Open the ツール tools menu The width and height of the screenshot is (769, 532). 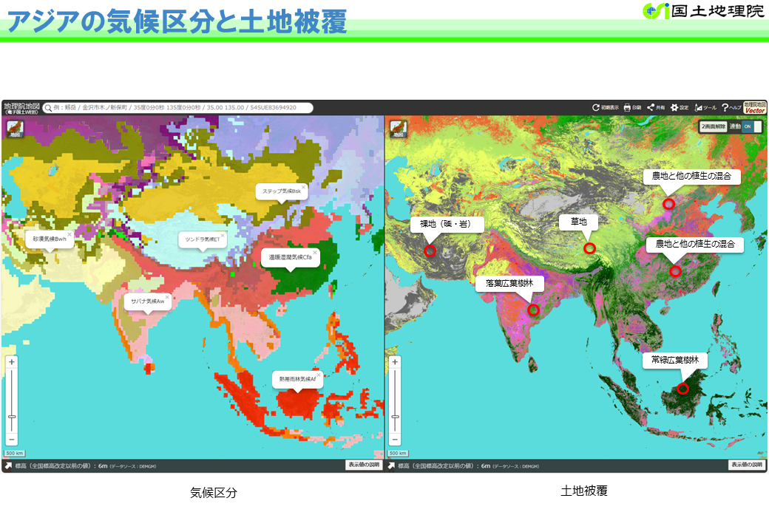(x=705, y=107)
